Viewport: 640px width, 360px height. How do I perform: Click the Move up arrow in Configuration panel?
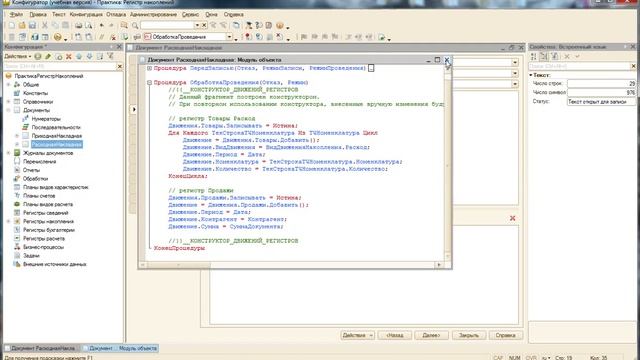tap(79, 56)
